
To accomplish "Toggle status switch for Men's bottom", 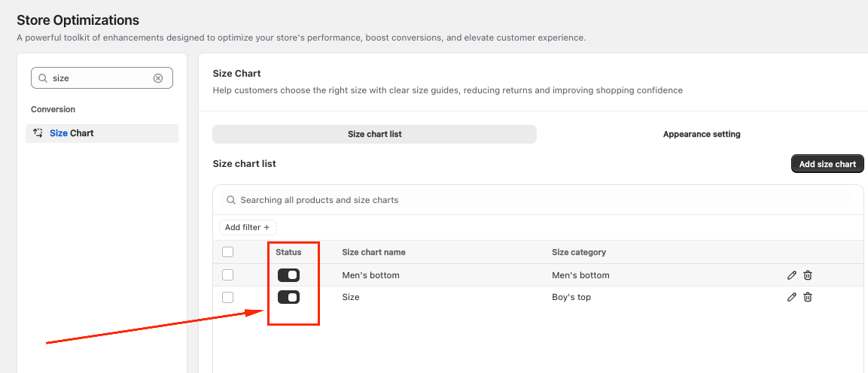I will 288,275.
